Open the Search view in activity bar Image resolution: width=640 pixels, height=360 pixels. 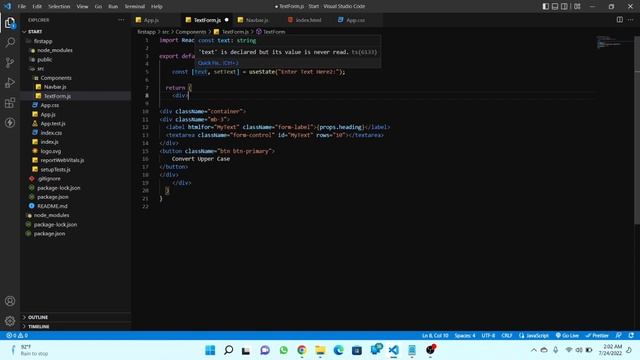[10, 42]
